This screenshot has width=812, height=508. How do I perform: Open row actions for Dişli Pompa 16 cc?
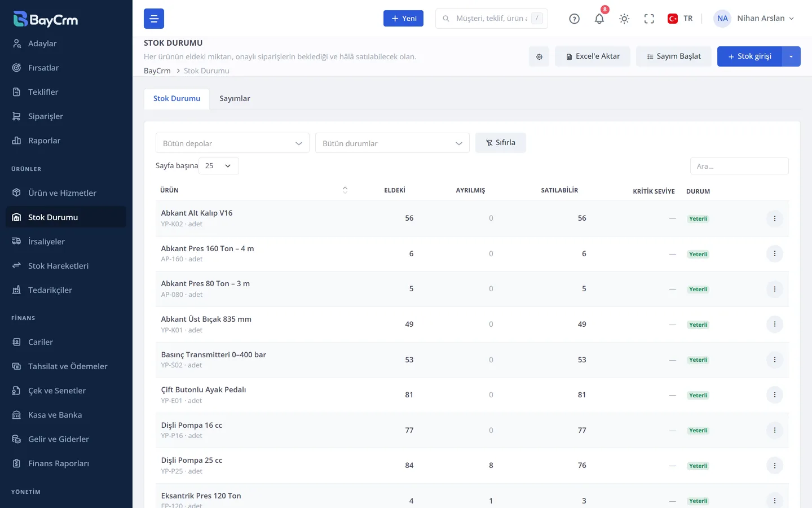tap(775, 430)
